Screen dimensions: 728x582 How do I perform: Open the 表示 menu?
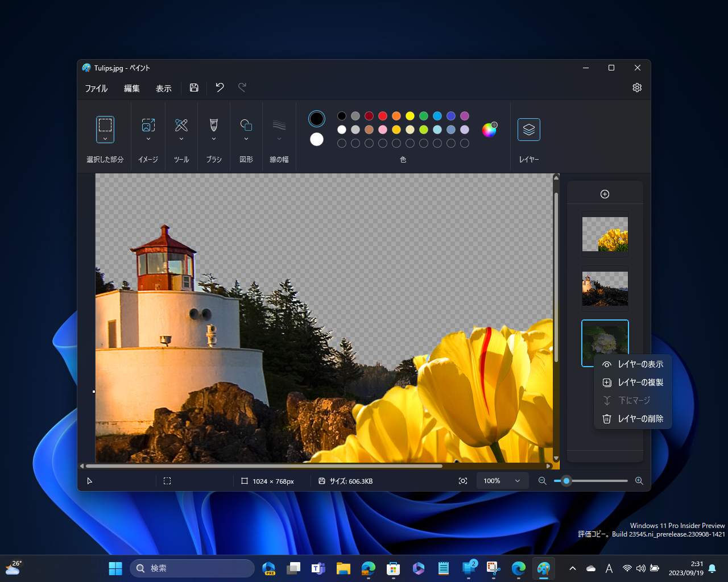click(x=163, y=88)
